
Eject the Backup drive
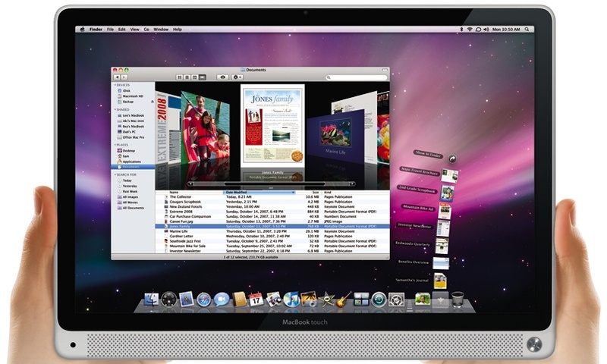(153, 102)
